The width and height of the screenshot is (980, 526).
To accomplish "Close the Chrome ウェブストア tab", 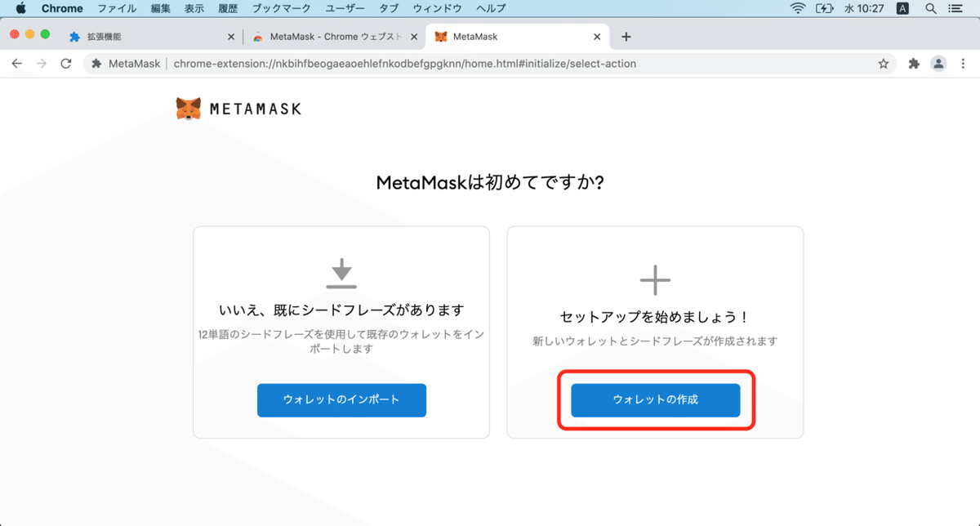I will 414,37.
